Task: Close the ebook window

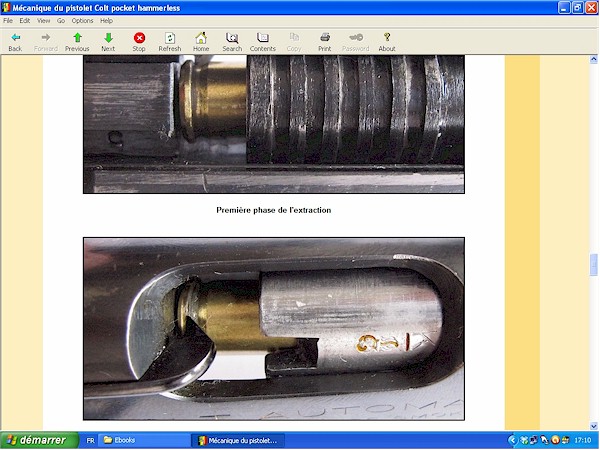Action: tap(592, 8)
